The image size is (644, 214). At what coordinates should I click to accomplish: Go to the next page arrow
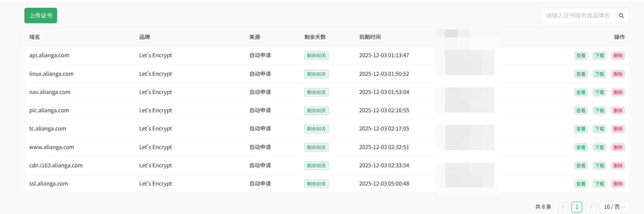pyautogui.click(x=591, y=207)
